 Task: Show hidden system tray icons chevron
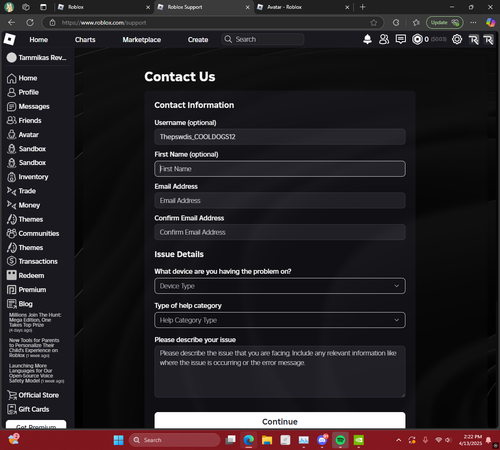398,440
